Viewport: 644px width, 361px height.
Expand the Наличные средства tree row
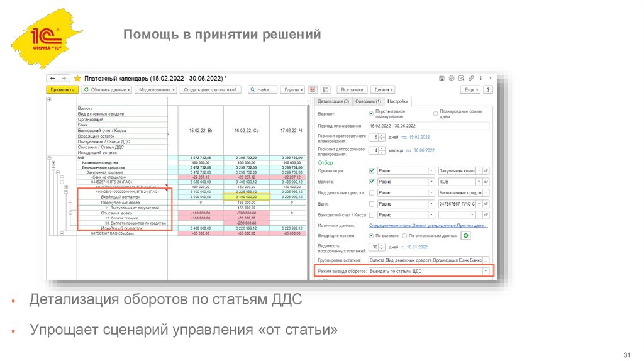(x=53, y=163)
